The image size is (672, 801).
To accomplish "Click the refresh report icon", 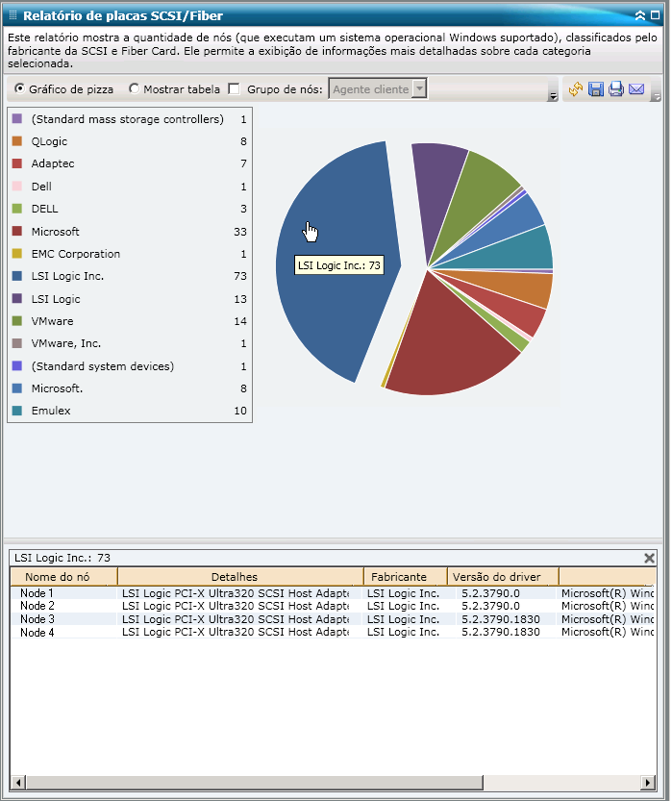I will (x=576, y=89).
